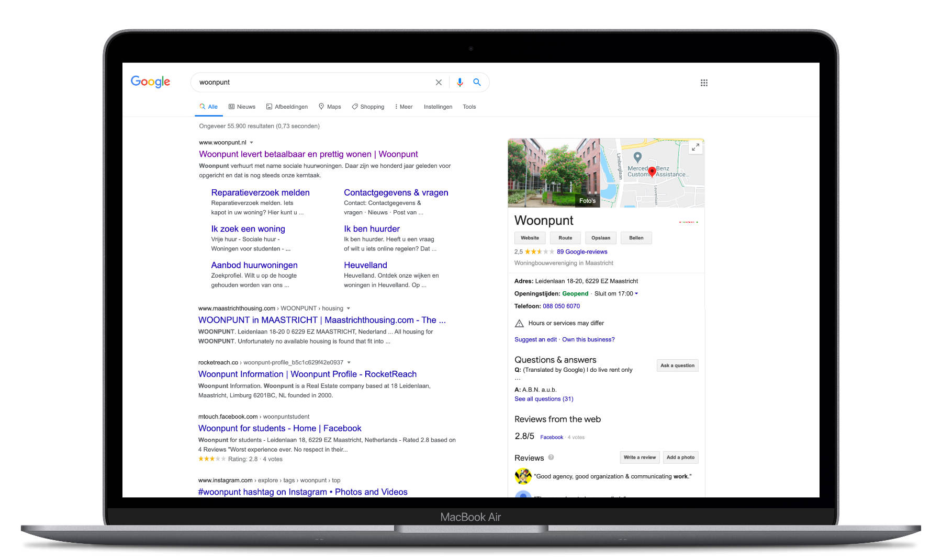
Task: Focus the woonpunt search input field
Action: click(x=314, y=83)
